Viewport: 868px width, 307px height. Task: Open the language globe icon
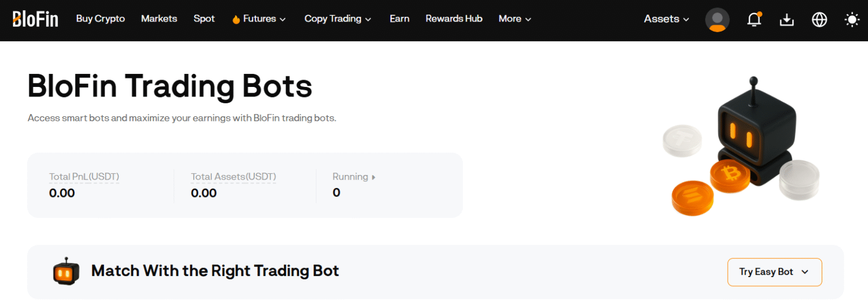point(819,20)
